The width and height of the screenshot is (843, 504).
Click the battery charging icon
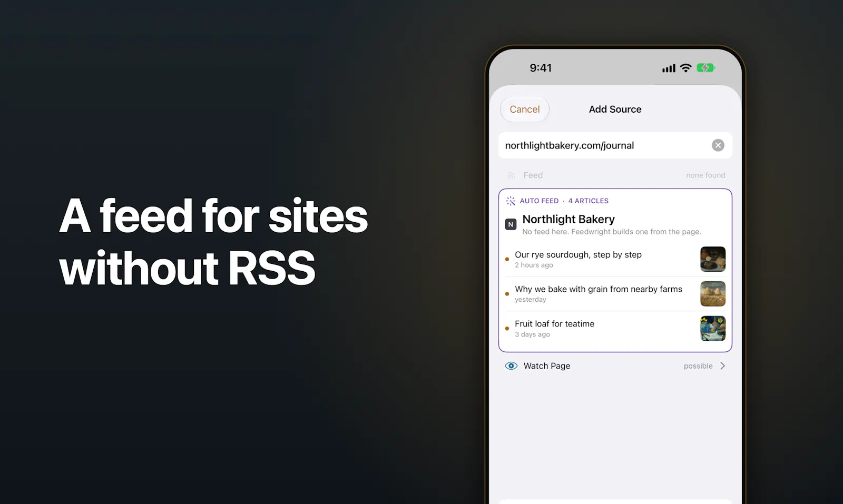[x=705, y=68]
